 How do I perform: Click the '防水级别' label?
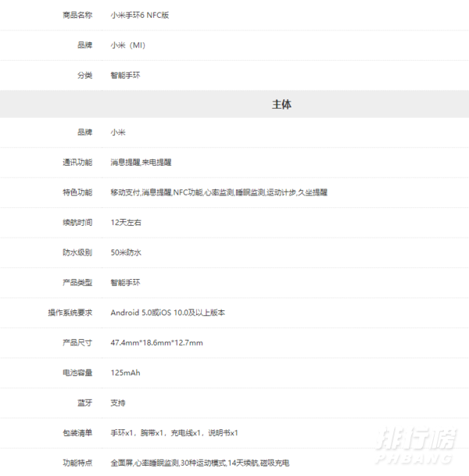coord(77,252)
